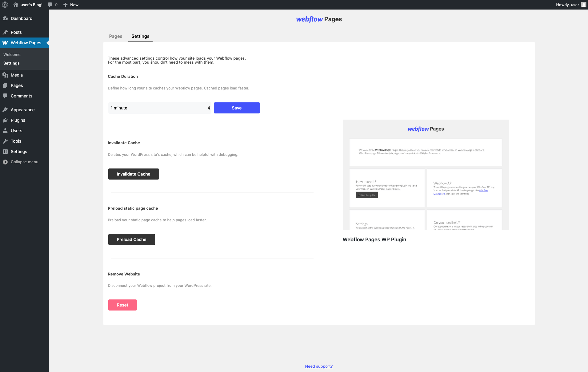Click the Appearance paintbrush icon
This screenshot has height=372, width=588.
(x=5, y=110)
